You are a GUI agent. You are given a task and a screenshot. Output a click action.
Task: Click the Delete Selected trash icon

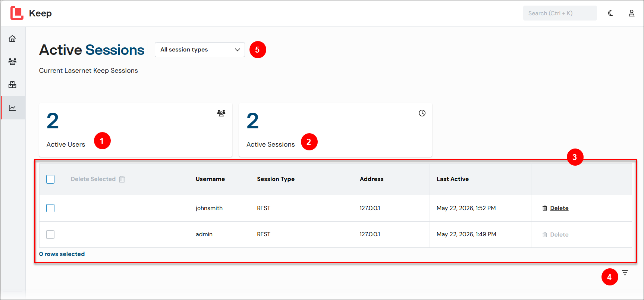point(122,179)
